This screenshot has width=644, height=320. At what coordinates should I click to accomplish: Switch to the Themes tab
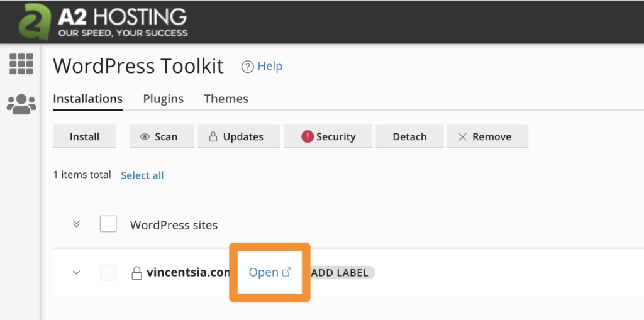click(226, 99)
